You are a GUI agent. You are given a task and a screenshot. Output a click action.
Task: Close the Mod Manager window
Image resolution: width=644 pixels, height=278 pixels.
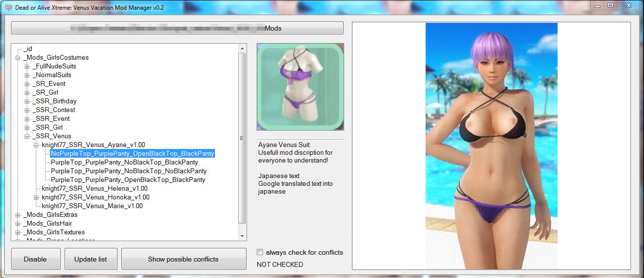click(629, 5)
